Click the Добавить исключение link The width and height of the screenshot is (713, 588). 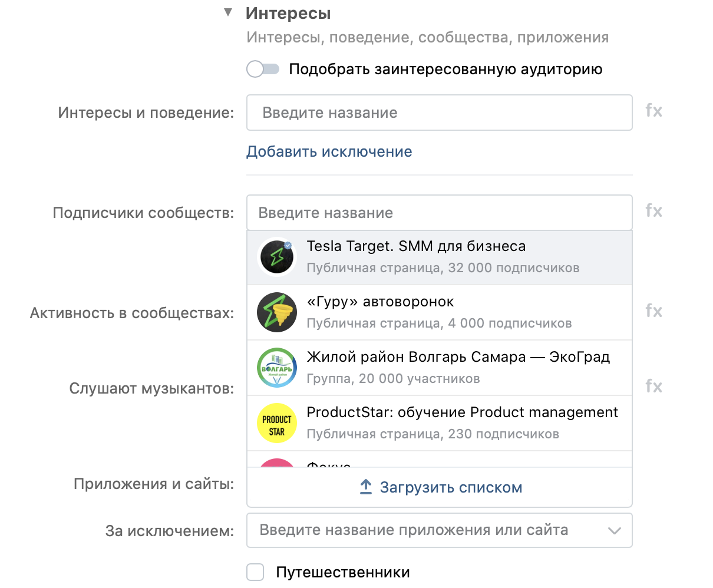(329, 151)
